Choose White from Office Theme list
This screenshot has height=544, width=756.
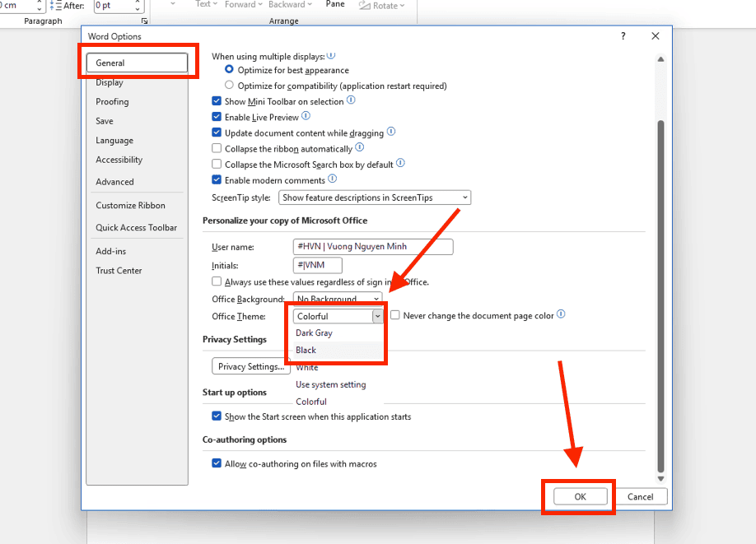pos(307,368)
